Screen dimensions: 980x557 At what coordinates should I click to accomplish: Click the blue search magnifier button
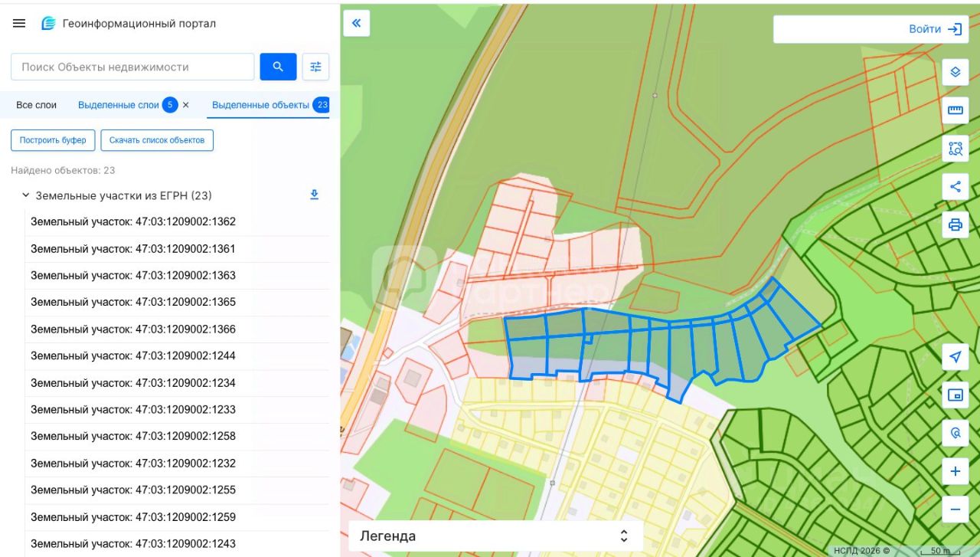click(x=278, y=67)
